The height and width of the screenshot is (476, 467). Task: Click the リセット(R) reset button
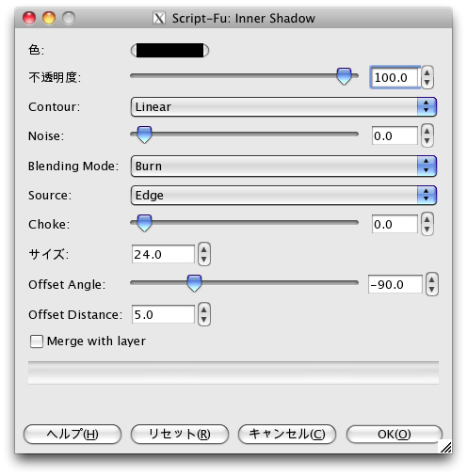(x=180, y=435)
